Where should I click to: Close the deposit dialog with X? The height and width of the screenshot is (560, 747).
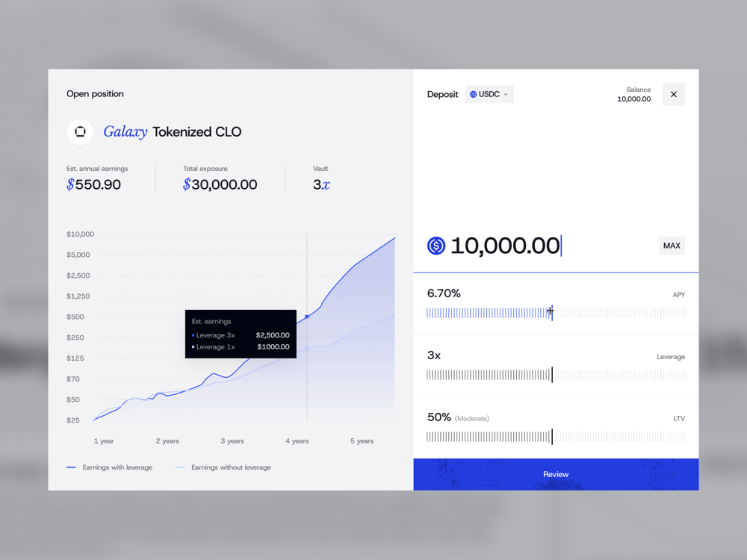click(x=674, y=94)
